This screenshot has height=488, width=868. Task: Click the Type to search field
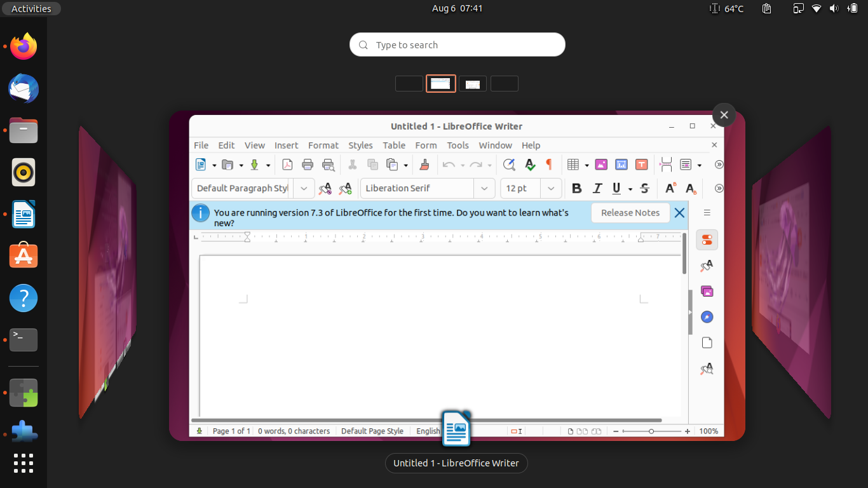tap(458, 44)
